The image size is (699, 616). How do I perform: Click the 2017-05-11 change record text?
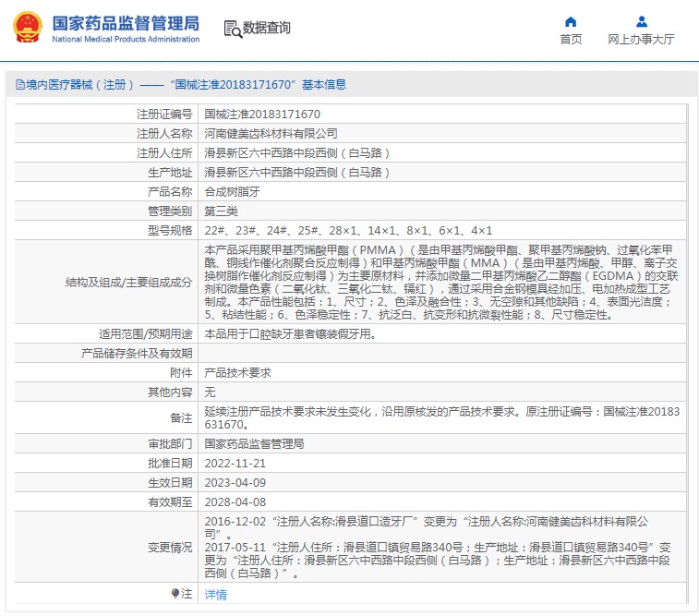(x=438, y=560)
